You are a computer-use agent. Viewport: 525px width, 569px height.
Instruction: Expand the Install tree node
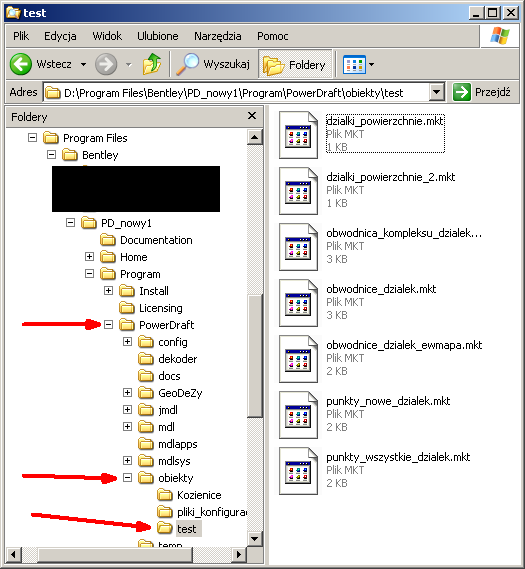108,290
